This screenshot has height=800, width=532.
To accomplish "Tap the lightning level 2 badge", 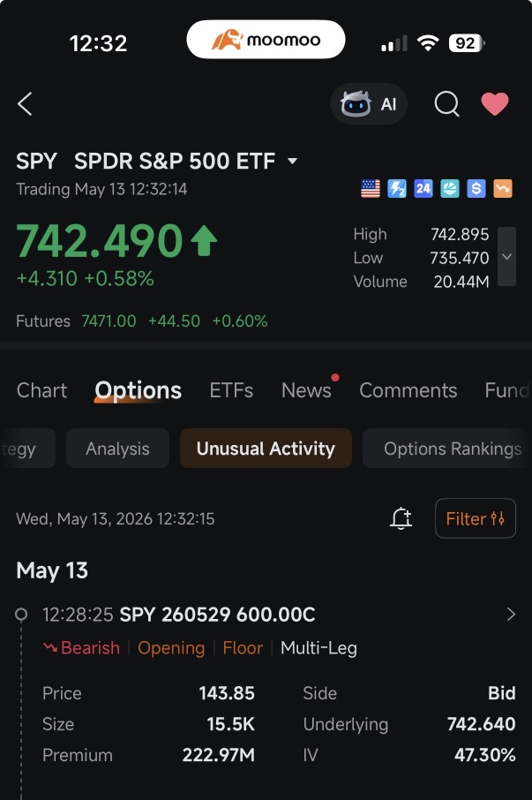I will (397, 189).
